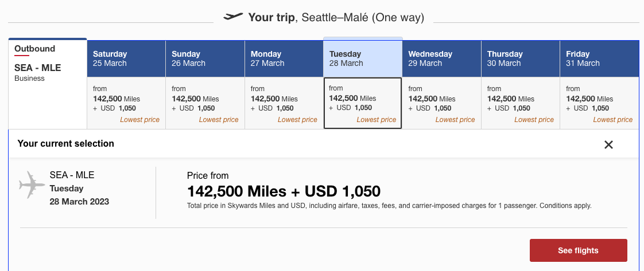Select the fare cell under Wednesday 29 March

[441, 103]
